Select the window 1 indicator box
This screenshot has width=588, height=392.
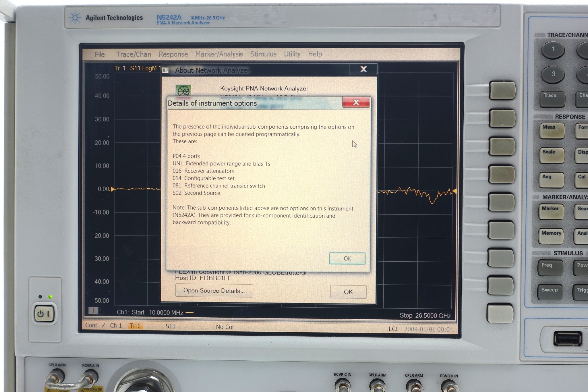[93, 310]
